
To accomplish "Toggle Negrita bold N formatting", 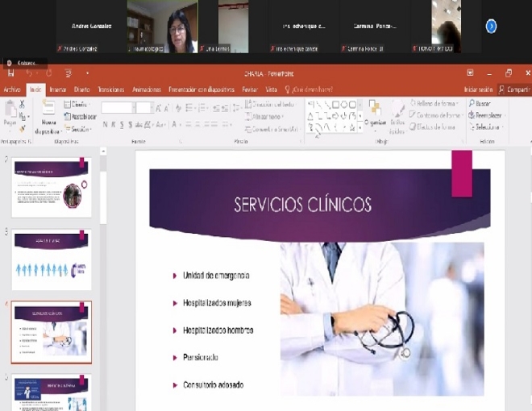I will point(105,124).
